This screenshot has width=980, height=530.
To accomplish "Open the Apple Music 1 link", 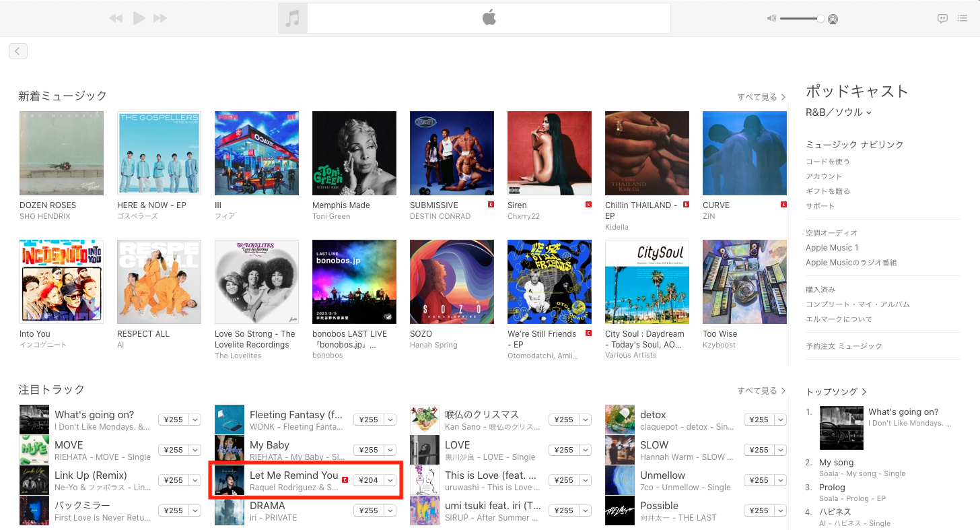I will (832, 248).
